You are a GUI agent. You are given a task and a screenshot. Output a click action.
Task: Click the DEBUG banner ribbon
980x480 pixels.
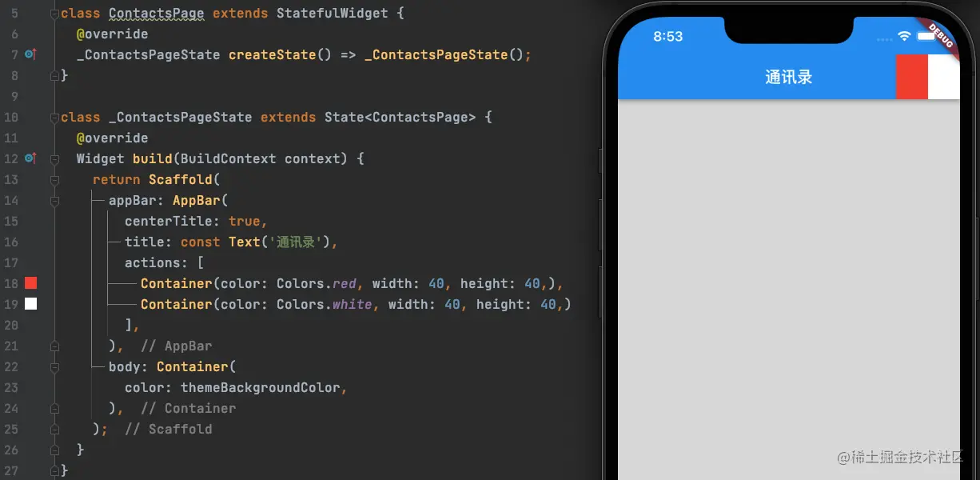[940, 35]
